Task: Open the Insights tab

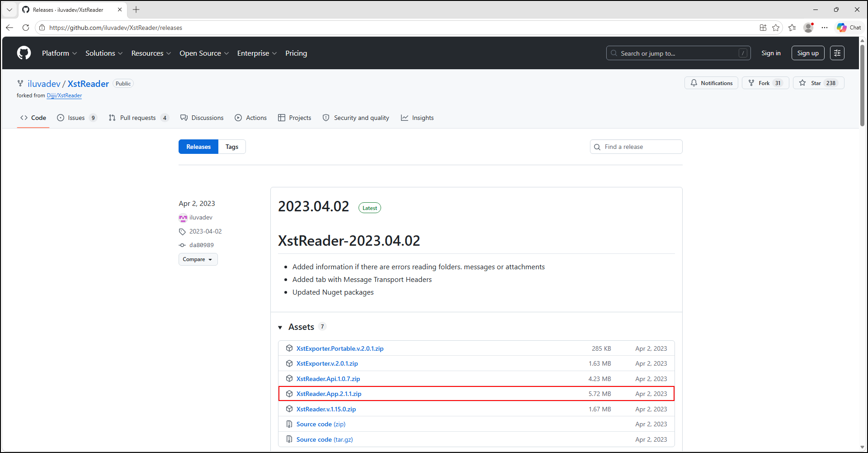Action: pos(417,118)
